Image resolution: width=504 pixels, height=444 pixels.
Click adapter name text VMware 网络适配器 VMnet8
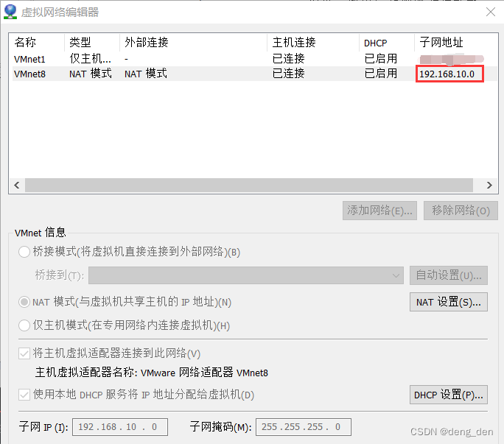coord(204,373)
